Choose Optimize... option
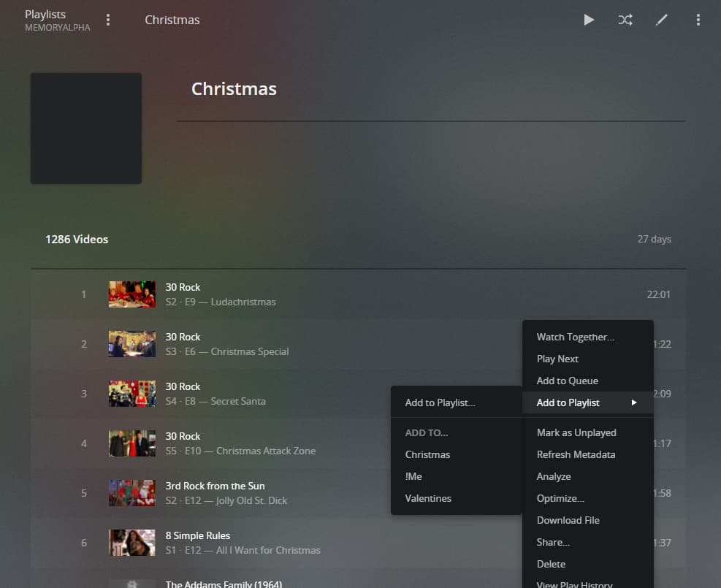 click(x=587, y=498)
